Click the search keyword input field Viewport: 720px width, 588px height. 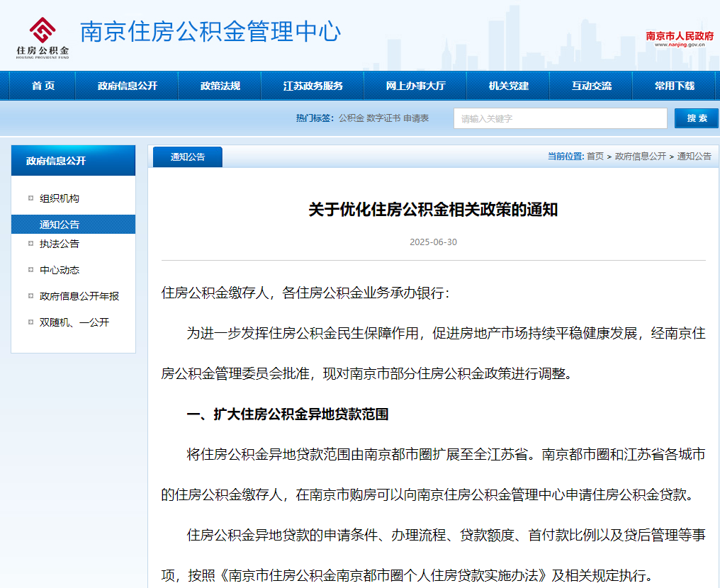pyautogui.click(x=560, y=118)
